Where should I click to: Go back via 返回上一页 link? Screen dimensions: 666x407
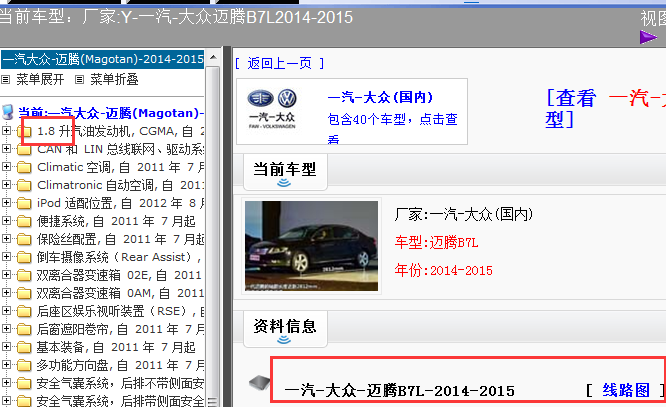pos(279,63)
